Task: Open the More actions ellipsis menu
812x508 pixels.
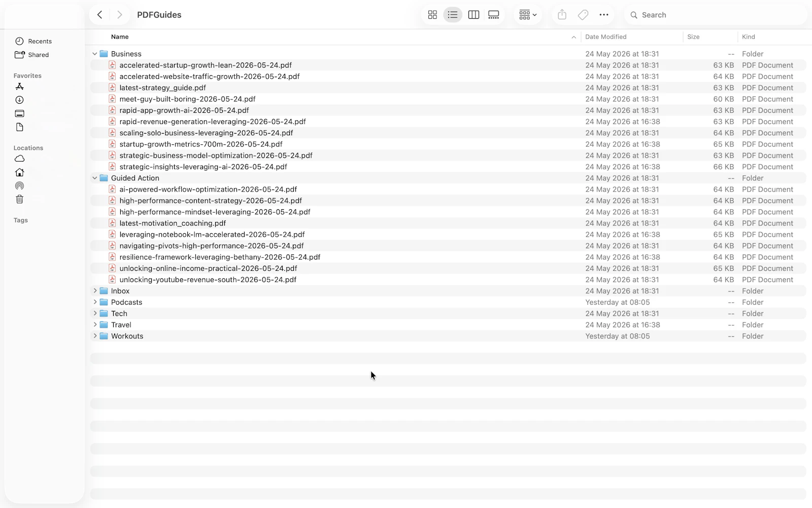Action: coord(604,15)
